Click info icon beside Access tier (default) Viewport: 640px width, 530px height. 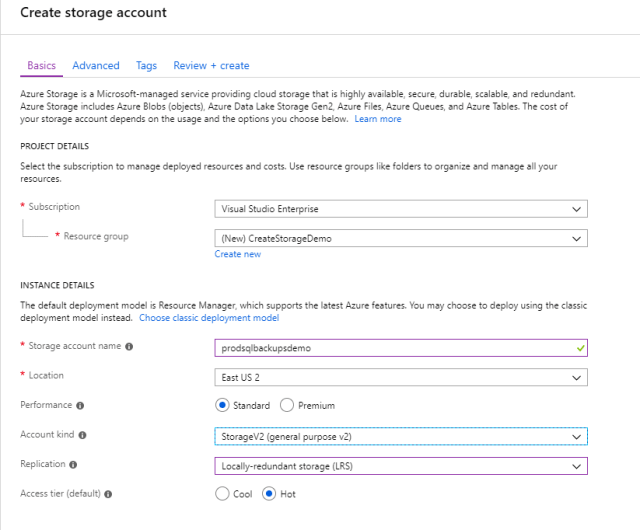point(108,494)
